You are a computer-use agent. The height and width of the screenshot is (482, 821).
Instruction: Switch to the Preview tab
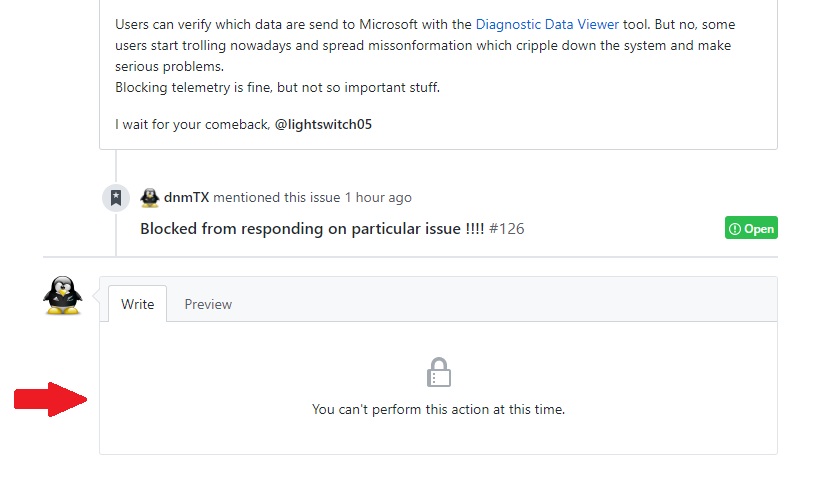pos(208,304)
